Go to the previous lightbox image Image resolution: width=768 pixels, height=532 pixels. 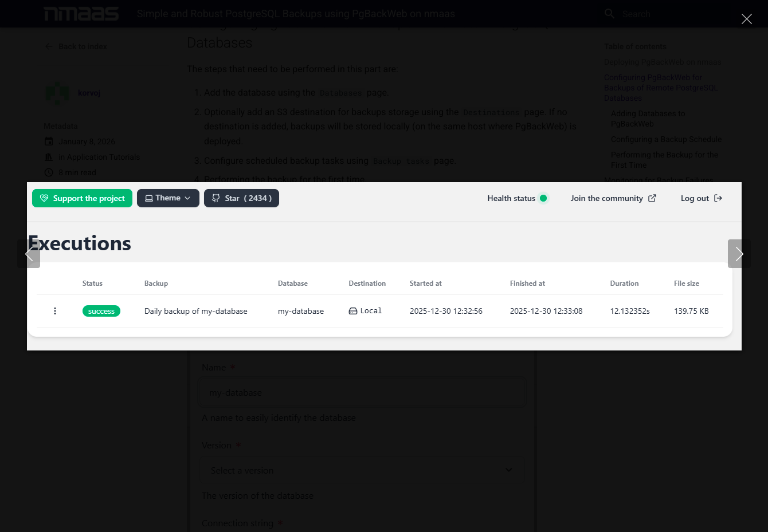coord(29,254)
